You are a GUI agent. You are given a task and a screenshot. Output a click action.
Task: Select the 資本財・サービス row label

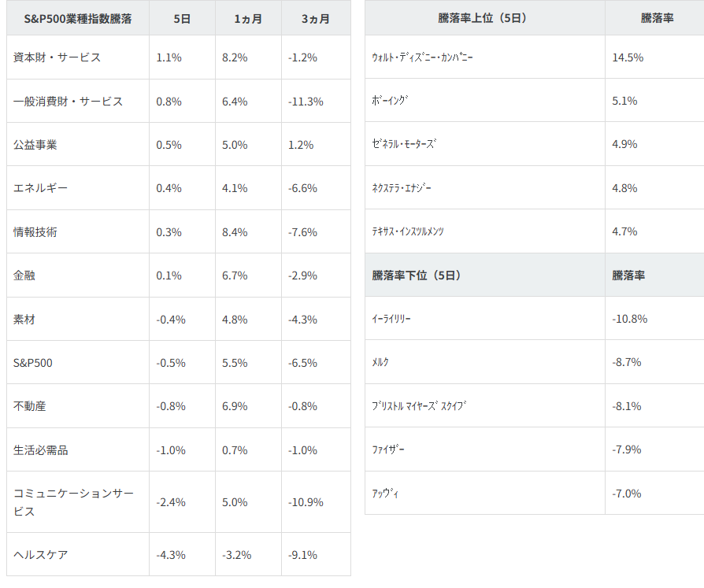57,57
